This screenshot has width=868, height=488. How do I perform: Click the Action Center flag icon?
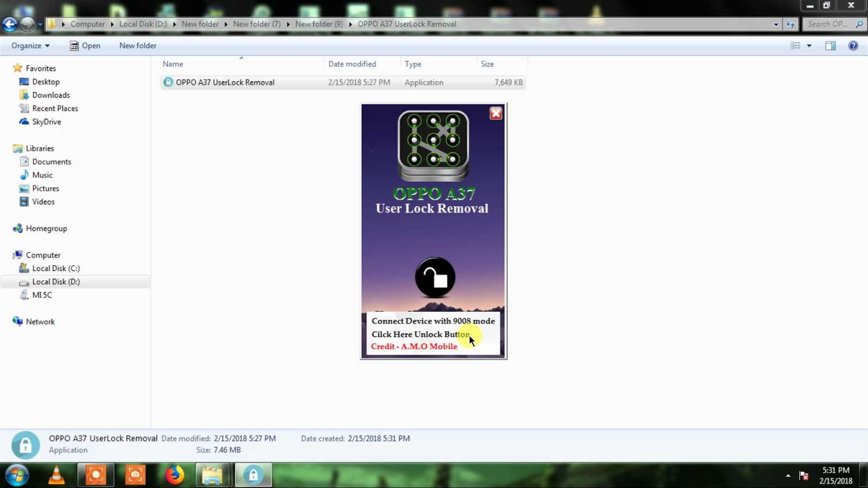pyautogui.click(x=804, y=476)
